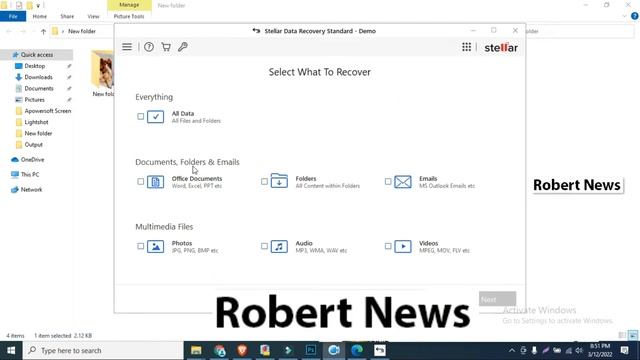Show hidden icons in the system tray

click(x=511, y=351)
